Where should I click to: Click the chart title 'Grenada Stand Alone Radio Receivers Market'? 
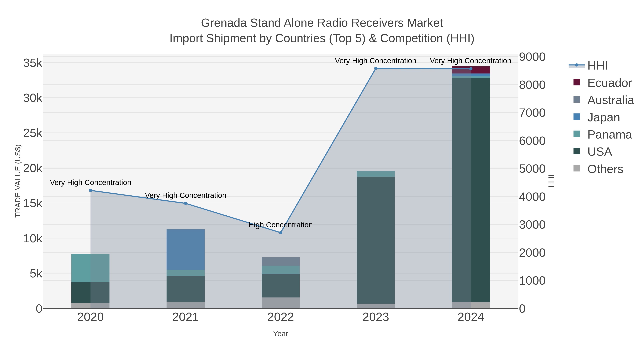[x=322, y=23]
